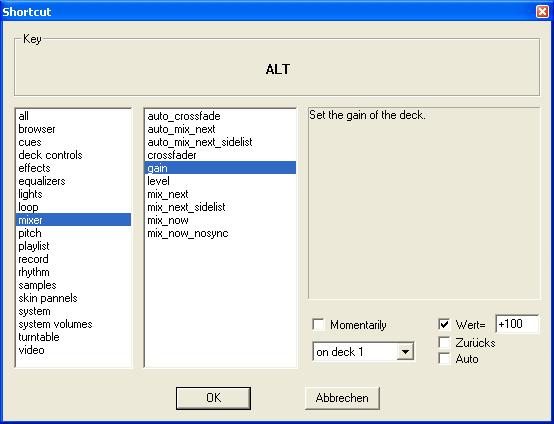Cancel with the Abbrechen button
554x424 pixels.
point(342,398)
